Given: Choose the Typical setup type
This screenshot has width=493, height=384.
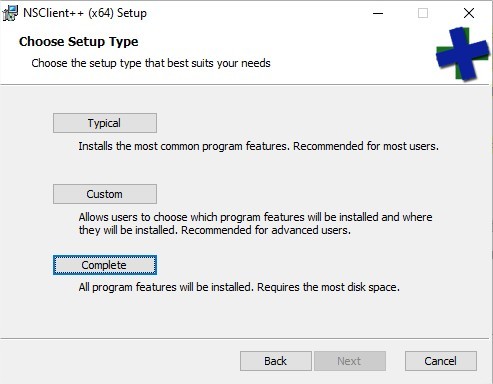Looking at the screenshot, I should [x=105, y=123].
